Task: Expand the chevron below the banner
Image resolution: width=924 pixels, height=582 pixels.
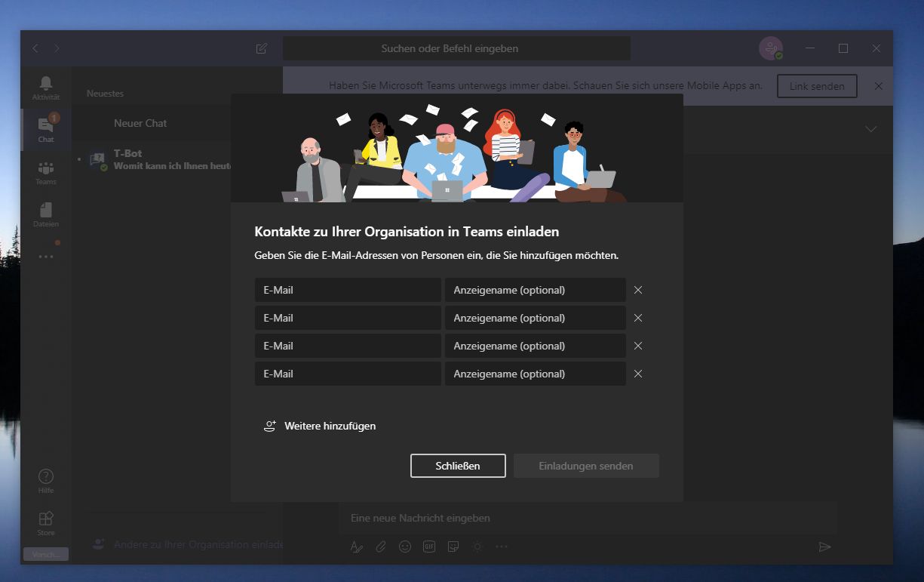Action: pos(871,129)
